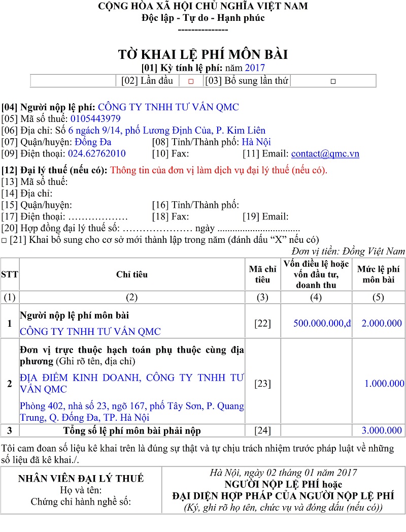Click the fee amount 1.000.000
406x532 pixels.
point(384,384)
